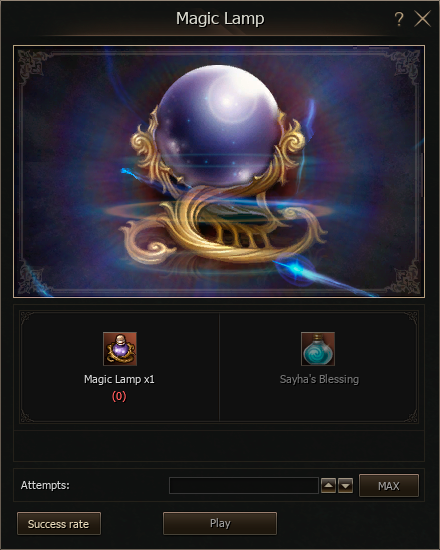Click the Sayha's Blessing text label
This screenshot has width=440, height=550.
pos(319,379)
